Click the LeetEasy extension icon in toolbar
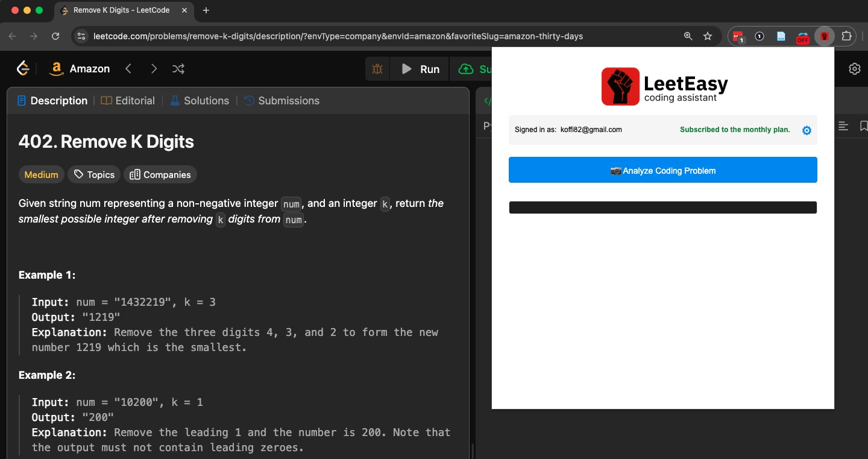Viewport: 868px width, 459px height. point(825,36)
